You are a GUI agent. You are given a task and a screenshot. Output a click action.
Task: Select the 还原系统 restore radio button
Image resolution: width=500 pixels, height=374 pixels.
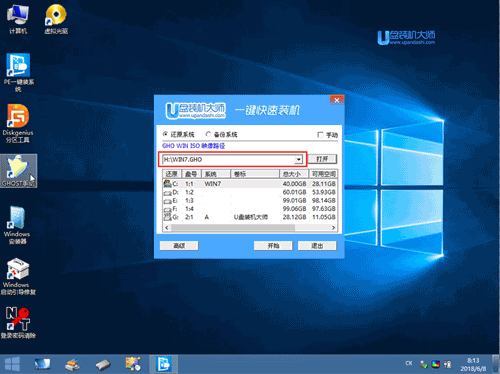click(165, 134)
